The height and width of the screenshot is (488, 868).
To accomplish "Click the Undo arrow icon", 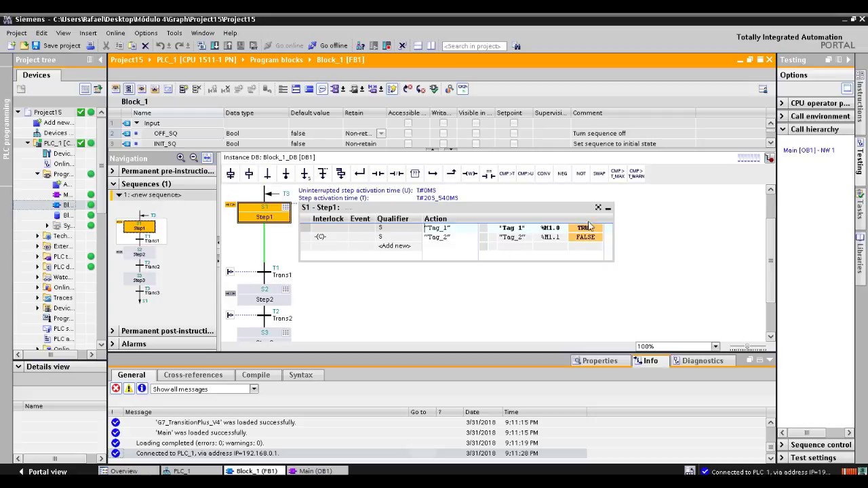I will pos(160,45).
